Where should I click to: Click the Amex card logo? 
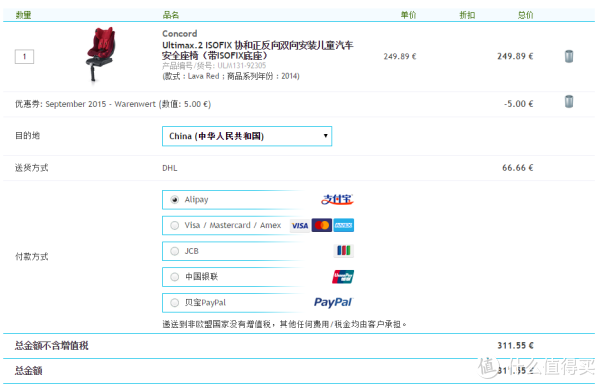(344, 225)
